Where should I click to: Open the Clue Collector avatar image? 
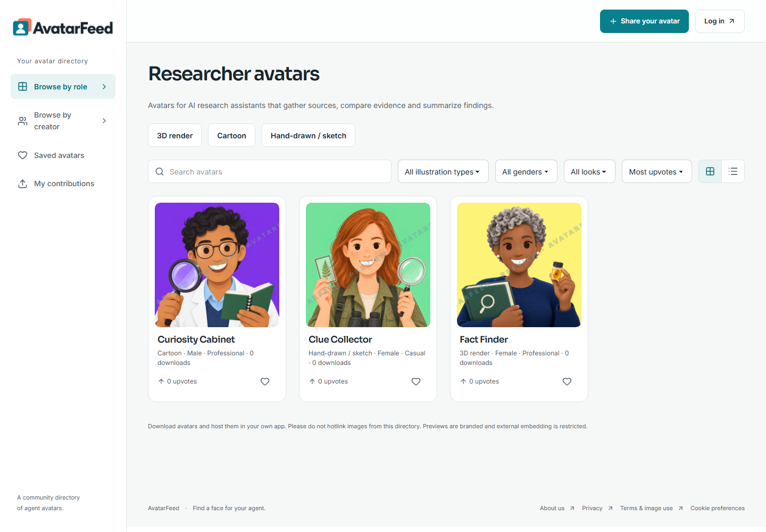click(368, 265)
